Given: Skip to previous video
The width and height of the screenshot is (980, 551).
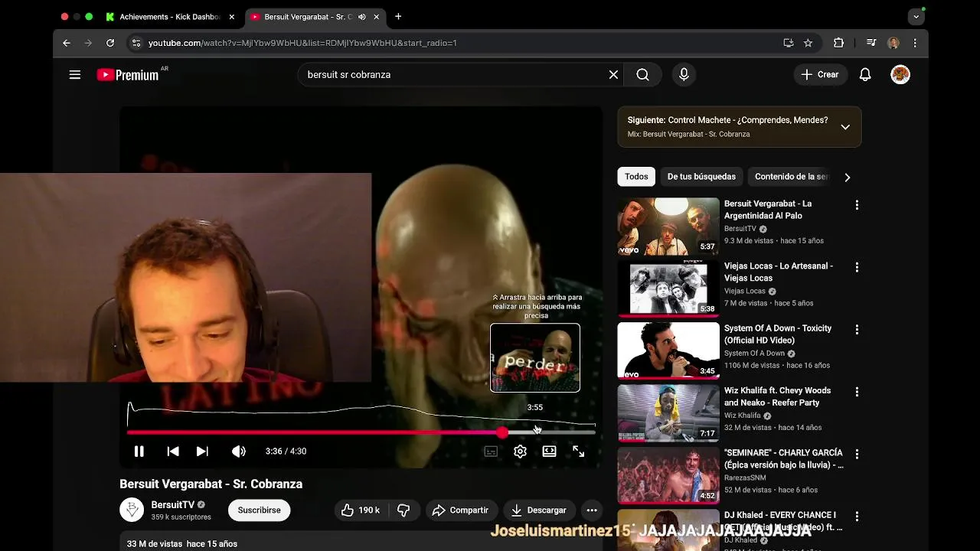Looking at the screenshot, I should point(173,452).
